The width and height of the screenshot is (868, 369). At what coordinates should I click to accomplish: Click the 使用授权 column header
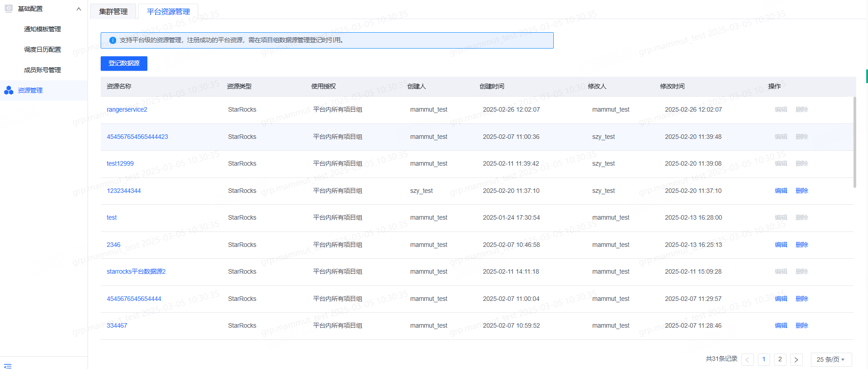[x=323, y=86]
